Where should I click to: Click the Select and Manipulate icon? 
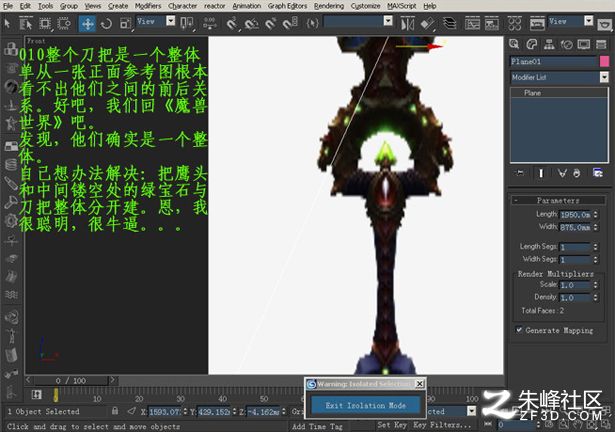[210, 24]
